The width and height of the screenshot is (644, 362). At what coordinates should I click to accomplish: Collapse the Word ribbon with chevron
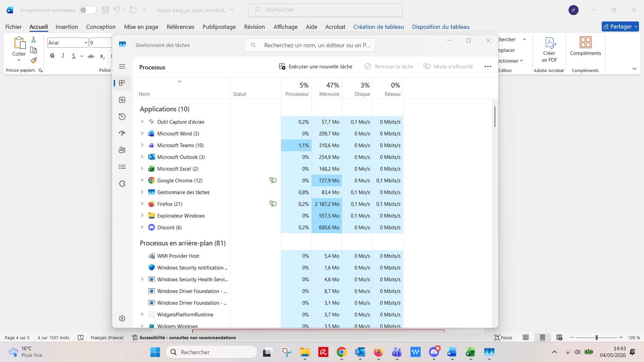click(634, 69)
